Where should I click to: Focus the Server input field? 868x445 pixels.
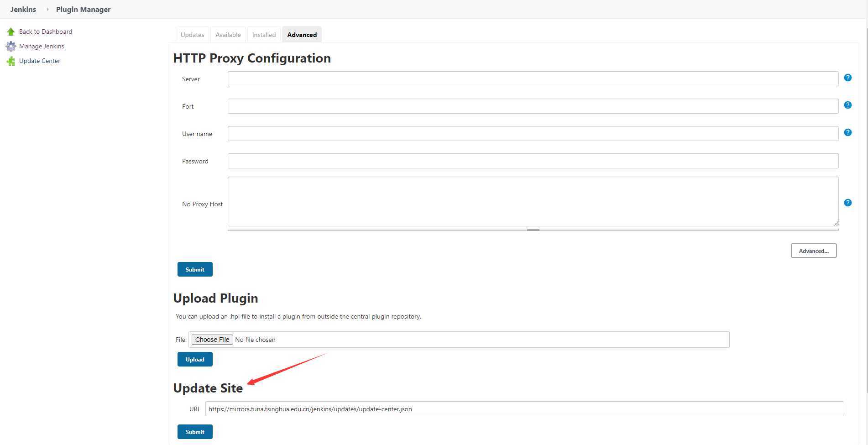pyautogui.click(x=533, y=79)
